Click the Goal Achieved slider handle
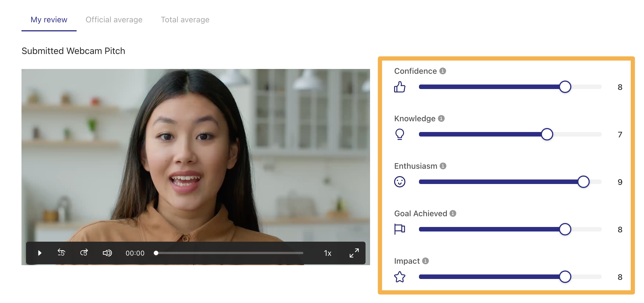Viewport: 644px width, 303px height. tap(565, 229)
